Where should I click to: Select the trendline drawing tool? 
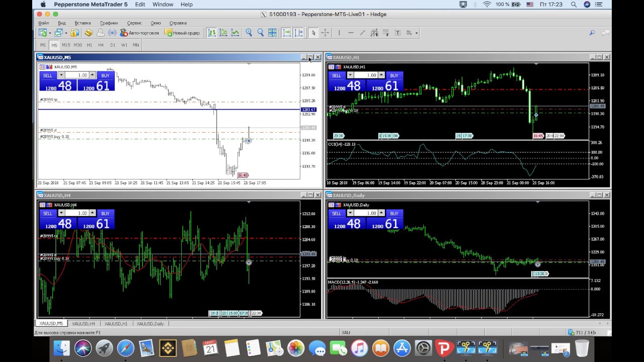coord(362,33)
